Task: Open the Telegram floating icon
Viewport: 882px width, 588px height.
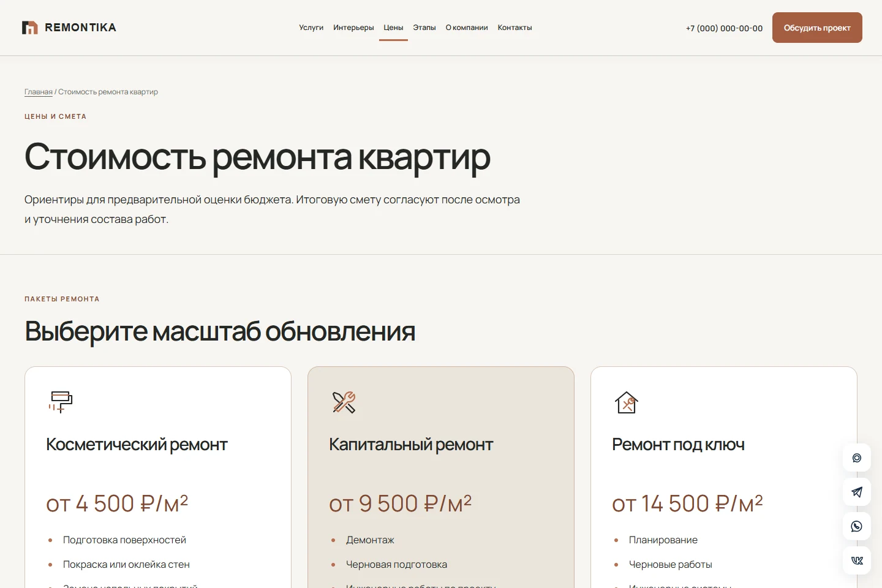Action: point(857,492)
